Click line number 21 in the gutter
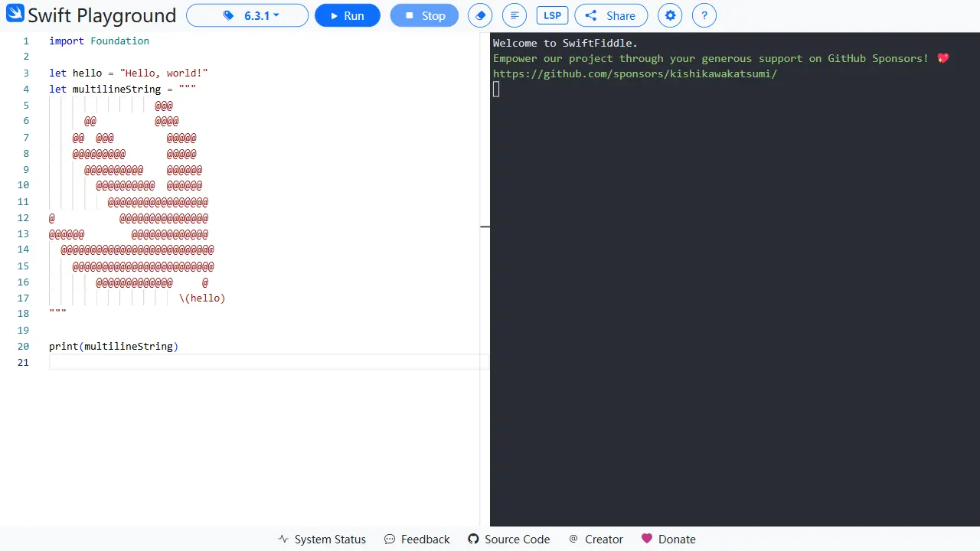Viewport: 980px width, 551px height. click(23, 362)
